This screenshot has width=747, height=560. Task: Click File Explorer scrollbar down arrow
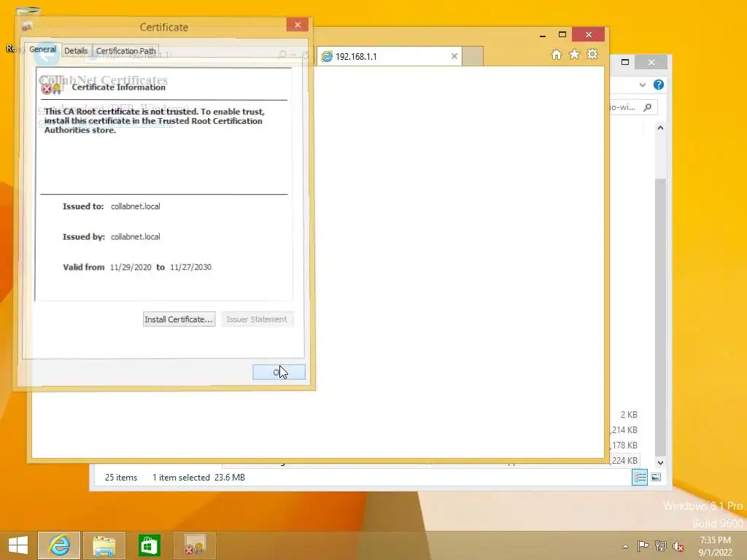coord(660,462)
